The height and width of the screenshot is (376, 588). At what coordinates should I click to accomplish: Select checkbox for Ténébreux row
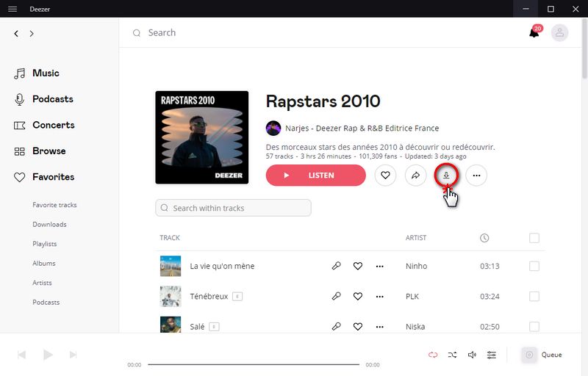coord(534,296)
